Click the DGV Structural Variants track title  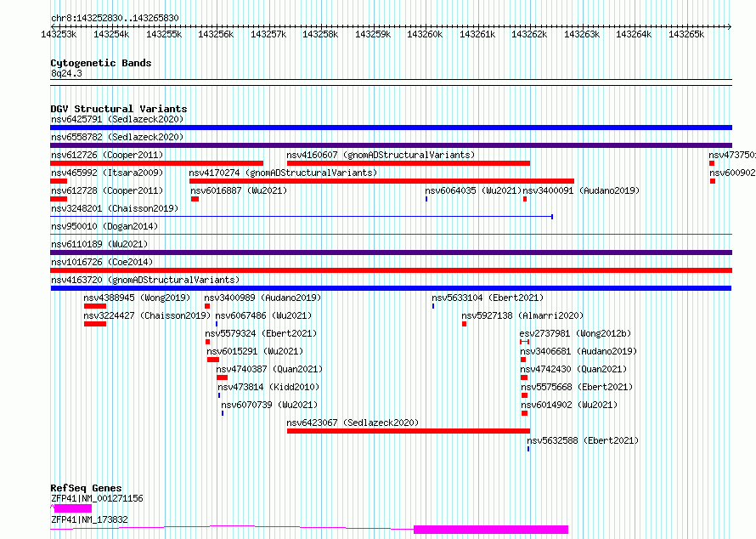[119, 109]
